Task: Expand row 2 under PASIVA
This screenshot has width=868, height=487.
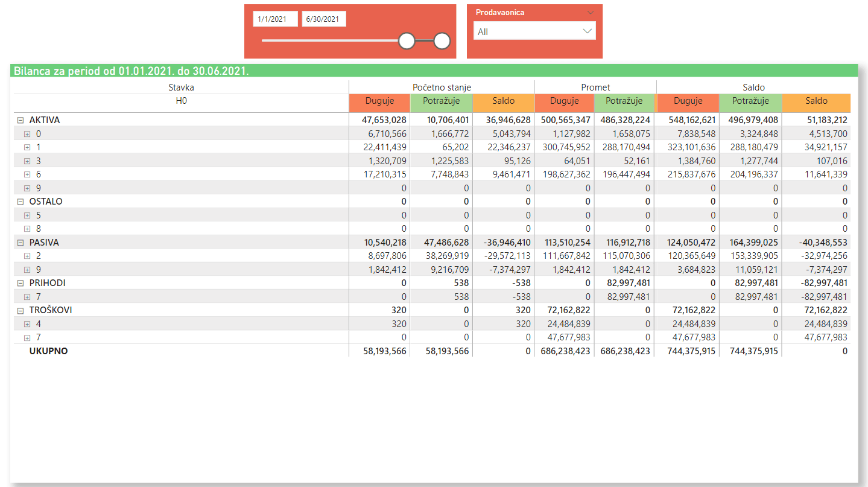Action: point(27,256)
